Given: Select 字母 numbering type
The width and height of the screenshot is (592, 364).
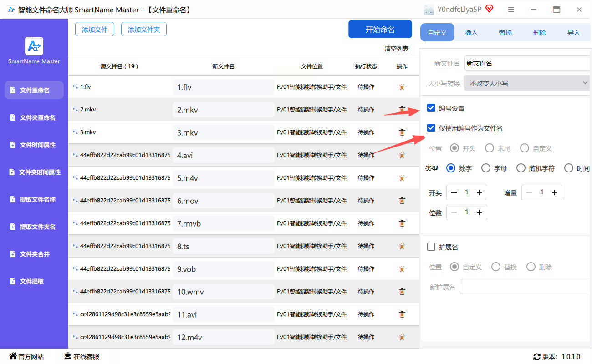Looking at the screenshot, I should point(486,168).
